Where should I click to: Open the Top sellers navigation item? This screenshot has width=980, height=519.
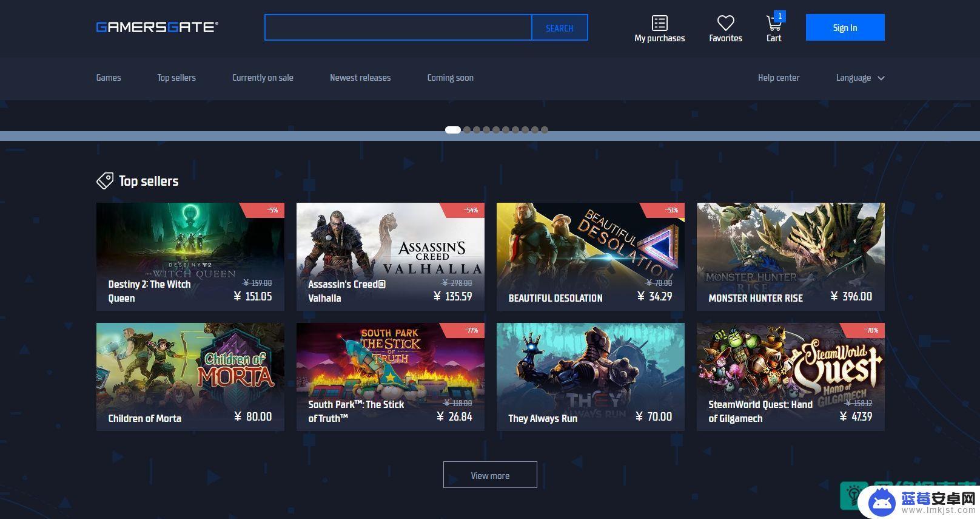(176, 78)
